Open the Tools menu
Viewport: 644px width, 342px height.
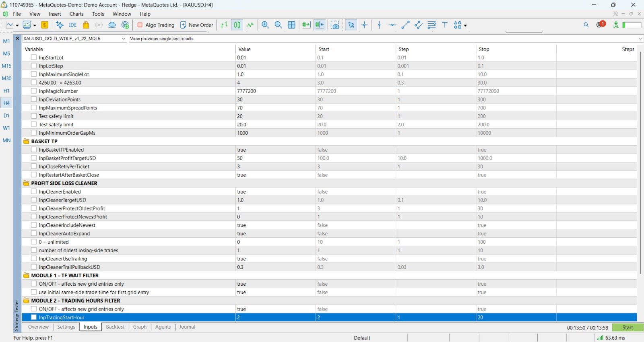coord(98,14)
